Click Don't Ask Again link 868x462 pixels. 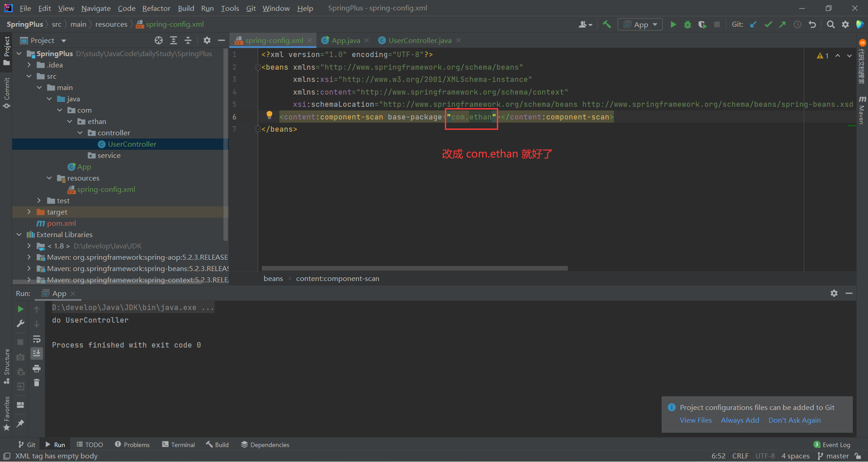794,420
